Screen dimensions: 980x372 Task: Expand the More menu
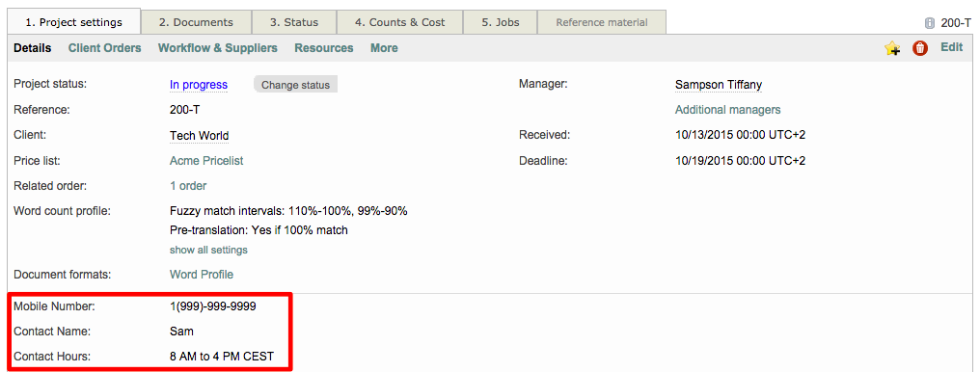point(384,48)
